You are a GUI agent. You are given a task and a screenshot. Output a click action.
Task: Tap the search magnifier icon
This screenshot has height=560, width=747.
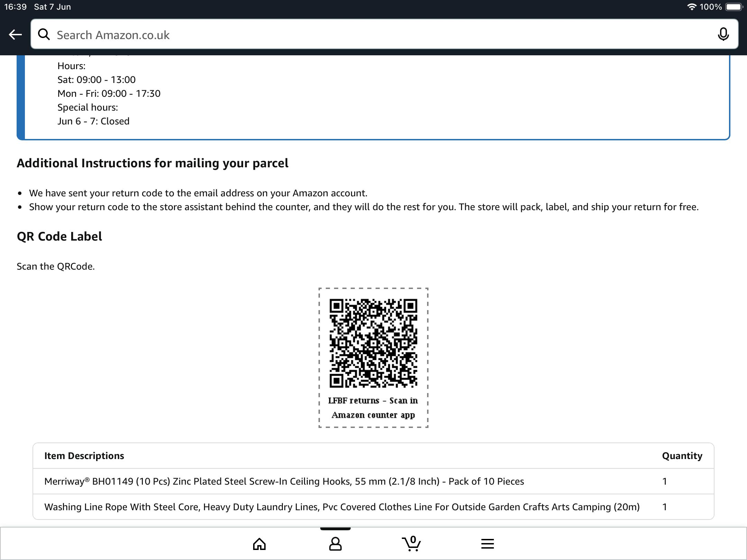(x=44, y=35)
